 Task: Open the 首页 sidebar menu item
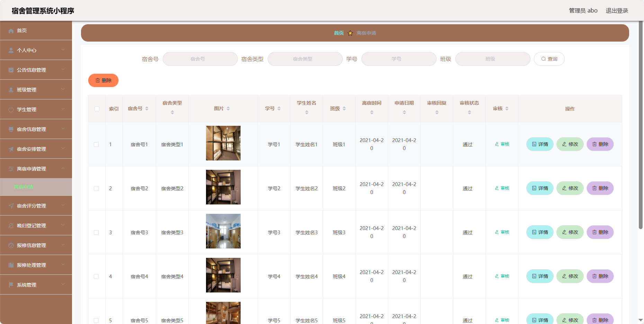point(36,30)
